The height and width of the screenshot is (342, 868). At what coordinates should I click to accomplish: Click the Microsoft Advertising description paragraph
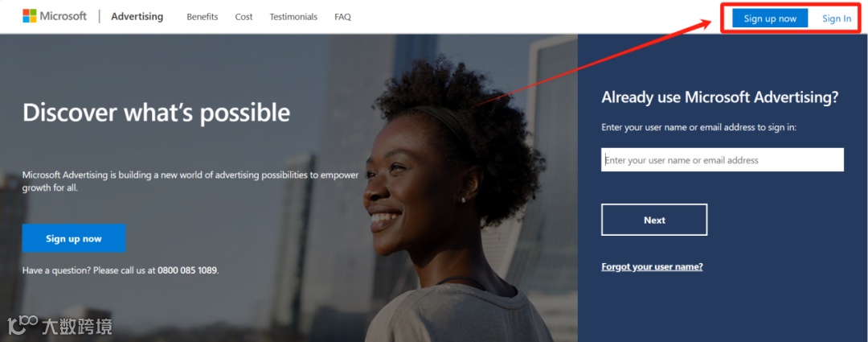(190, 181)
